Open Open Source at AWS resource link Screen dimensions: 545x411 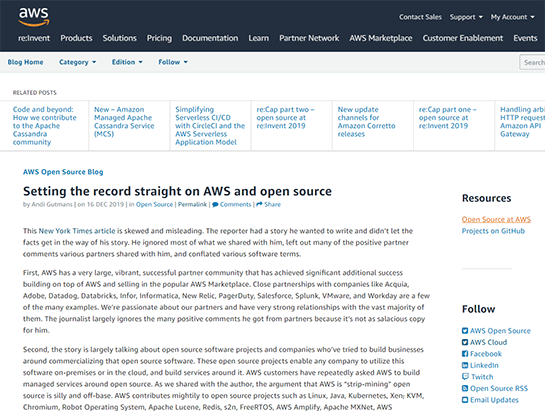click(x=496, y=219)
